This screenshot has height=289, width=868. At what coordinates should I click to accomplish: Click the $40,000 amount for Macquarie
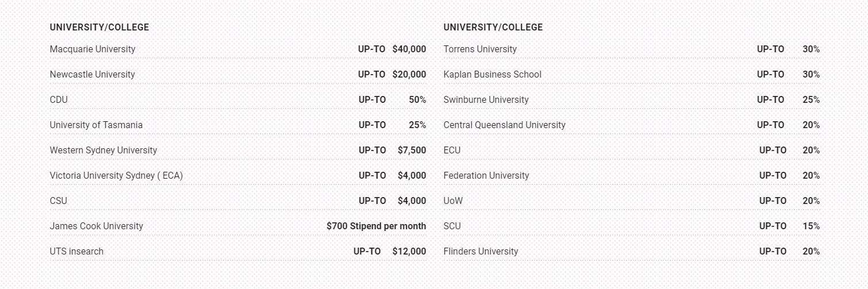coord(409,49)
